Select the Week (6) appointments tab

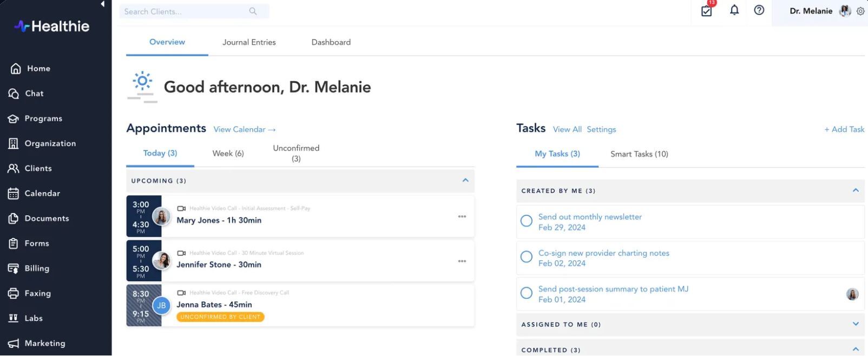click(x=228, y=154)
